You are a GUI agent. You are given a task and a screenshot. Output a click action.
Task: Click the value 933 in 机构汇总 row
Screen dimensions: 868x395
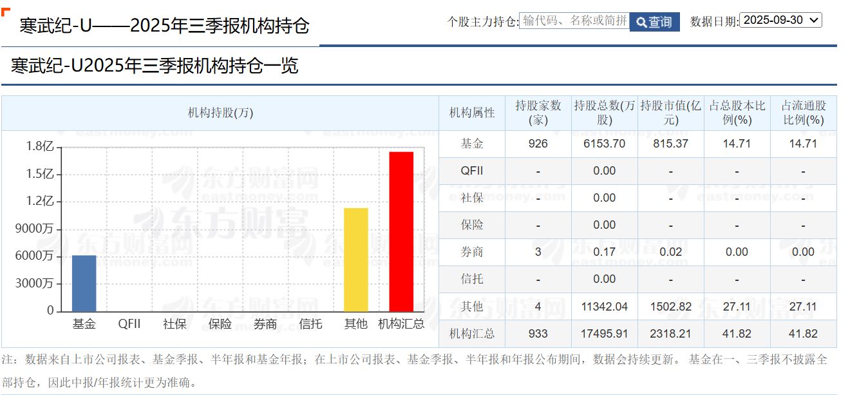pyautogui.click(x=538, y=333)
